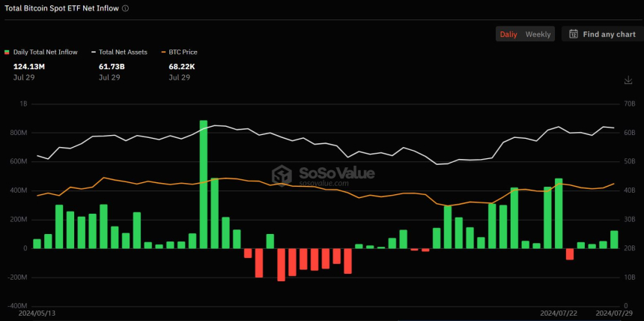Toggle the BTC Price series label
The width and height of the screenshot is (644, 321).
pos(183,52)
